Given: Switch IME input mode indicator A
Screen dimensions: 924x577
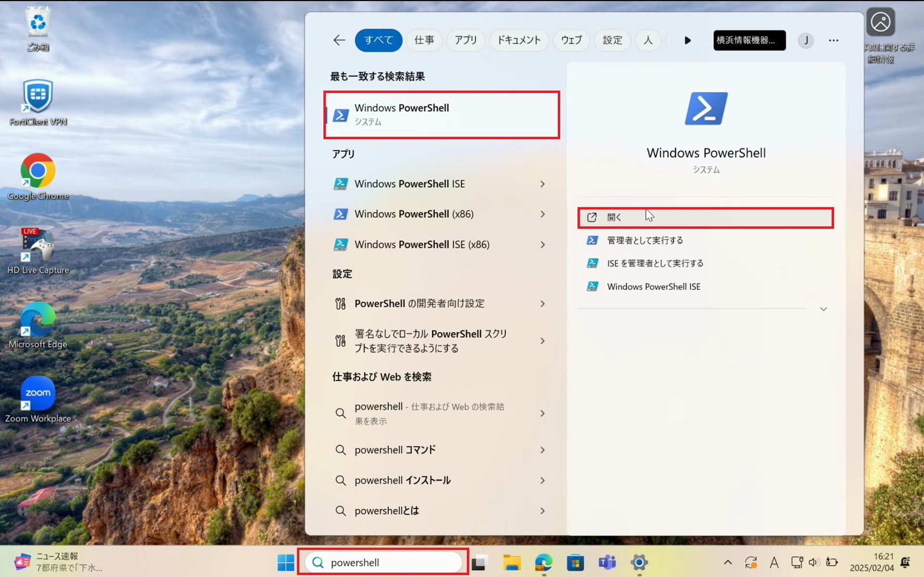Looking at the screenshot, I should click(774, 562).
